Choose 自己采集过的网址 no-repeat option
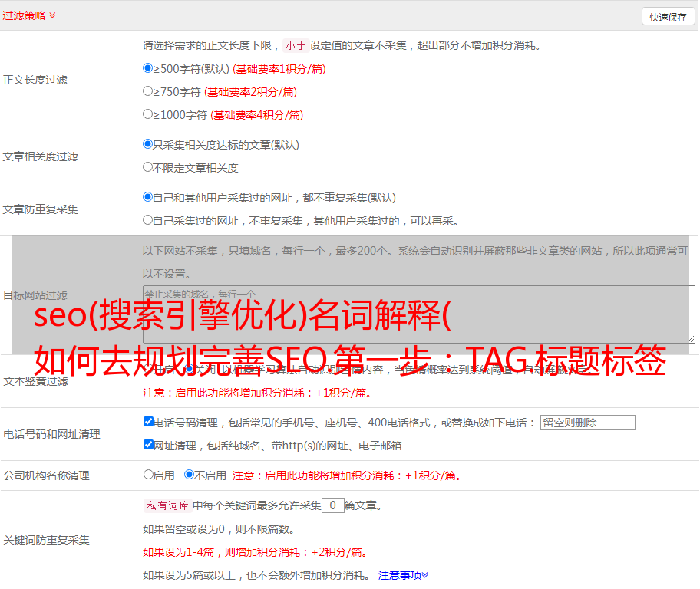 point(148,220)
